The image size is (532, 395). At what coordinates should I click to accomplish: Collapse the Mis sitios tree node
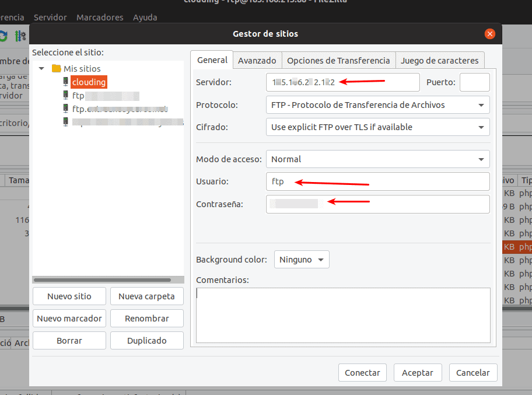pos(41,68)
